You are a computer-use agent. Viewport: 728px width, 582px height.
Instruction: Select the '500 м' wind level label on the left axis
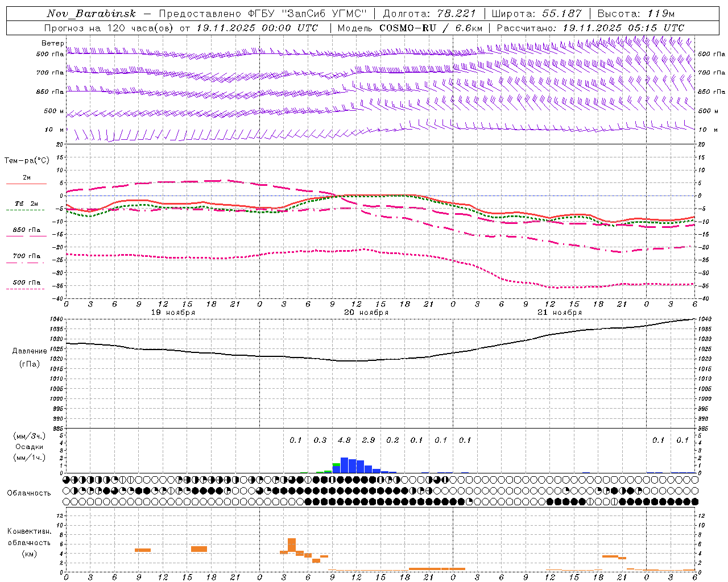pos(54,111)
